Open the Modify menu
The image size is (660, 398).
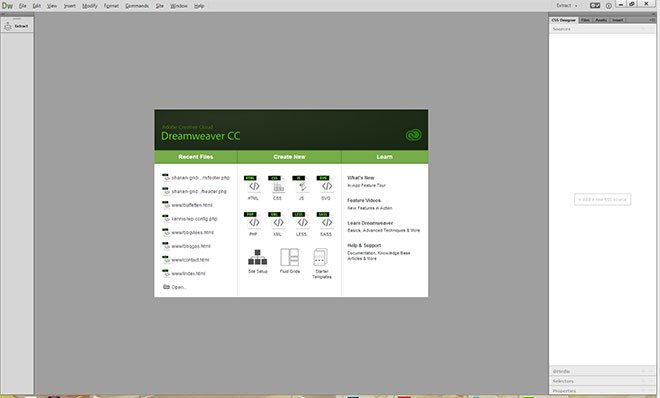coord(90,6)
